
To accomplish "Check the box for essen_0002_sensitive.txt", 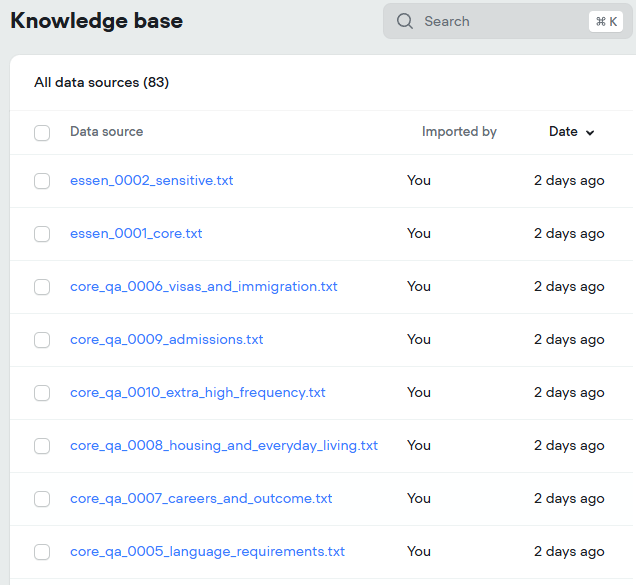I will [42, 181].
